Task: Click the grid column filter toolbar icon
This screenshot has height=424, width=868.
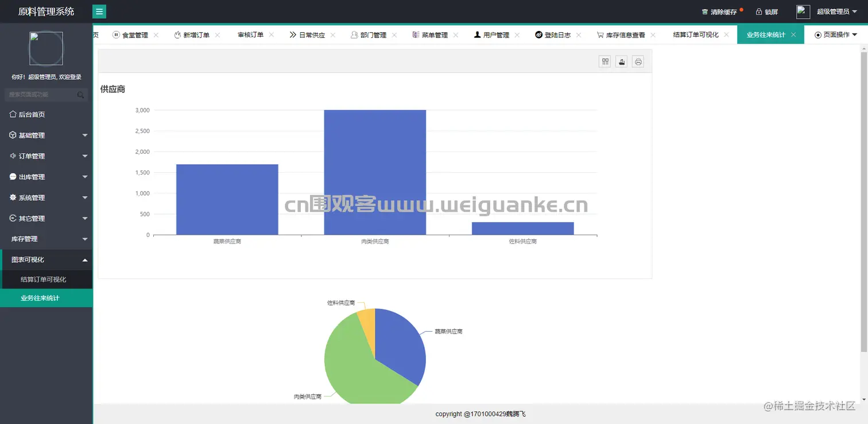Action: (605, 61)
